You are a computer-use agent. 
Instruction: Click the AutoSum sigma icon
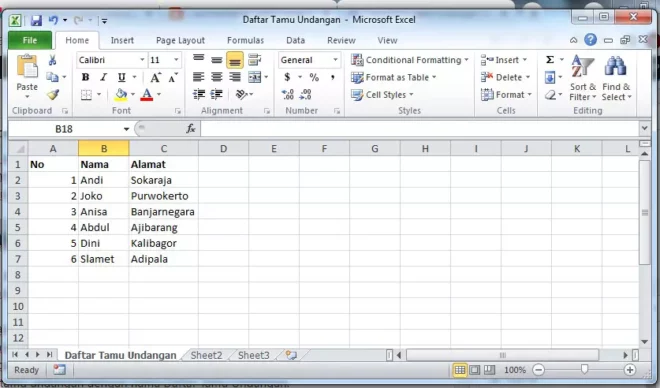point(550,60)
